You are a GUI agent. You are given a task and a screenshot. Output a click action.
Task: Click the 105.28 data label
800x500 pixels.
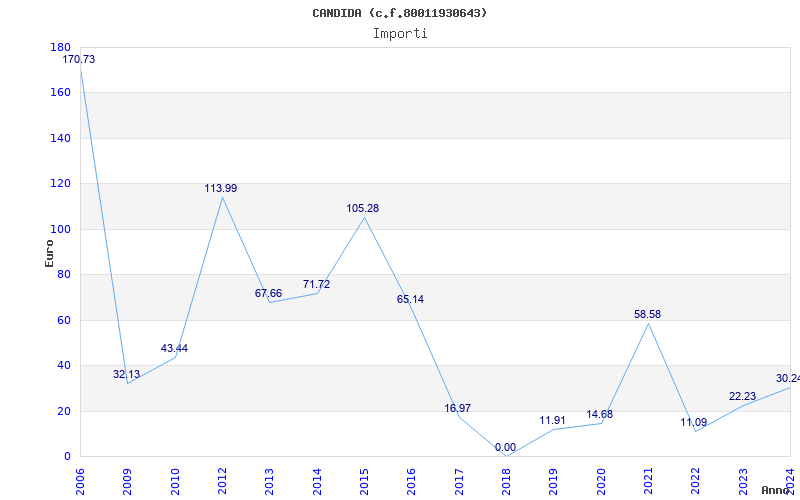click(x=363, y=208)
